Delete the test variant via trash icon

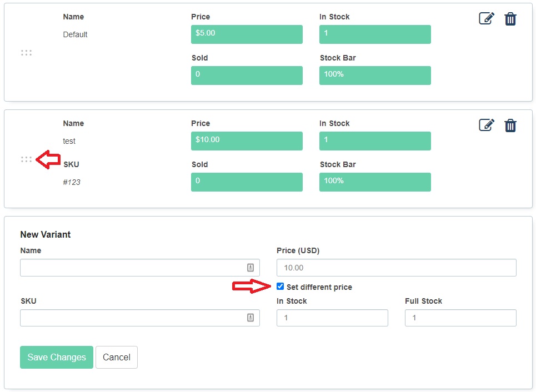tap(510, 125)
